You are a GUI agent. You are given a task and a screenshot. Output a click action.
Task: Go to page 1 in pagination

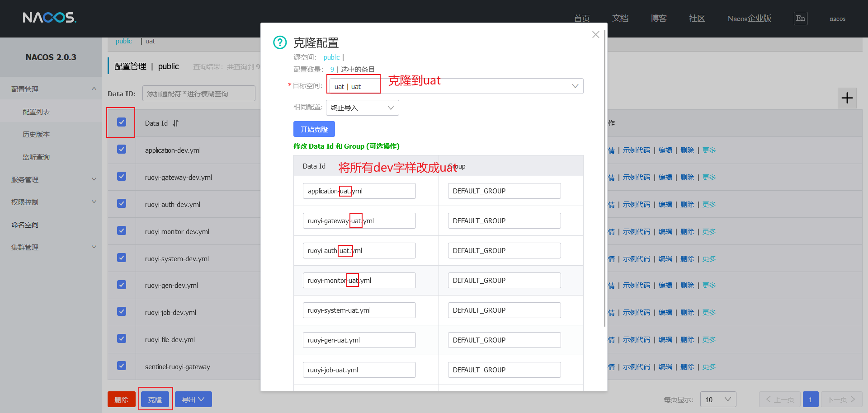811,399
